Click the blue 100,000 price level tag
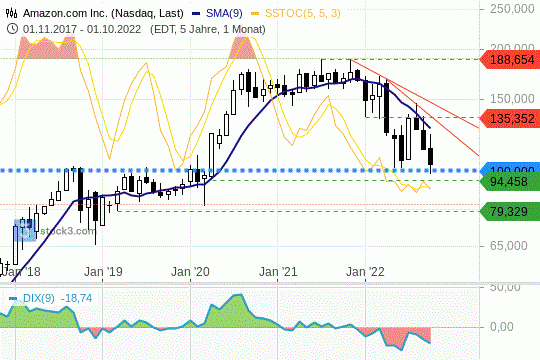Screen dimensions: 540x360 [x=510, y=168]
